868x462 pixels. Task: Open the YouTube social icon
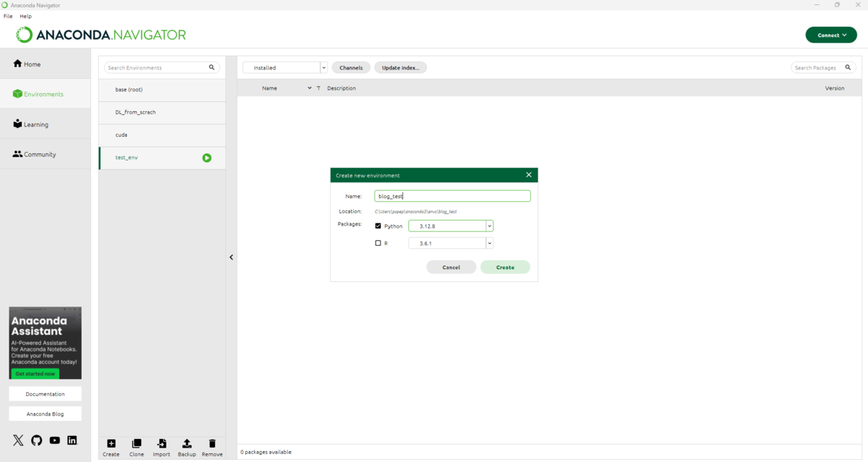tap(54, 440)
